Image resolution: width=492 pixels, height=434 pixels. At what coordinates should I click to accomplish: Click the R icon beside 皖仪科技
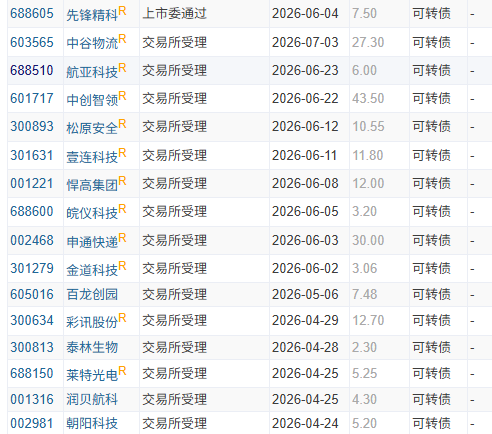[x=122, y=209]
